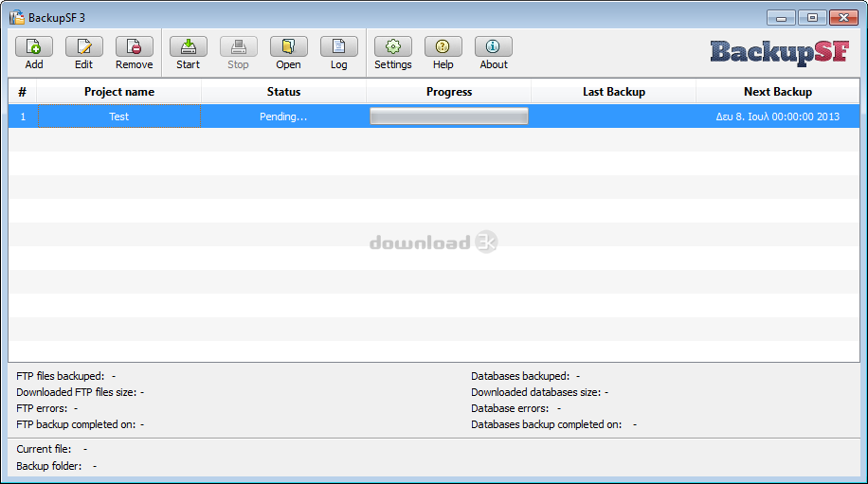Start the backup with the Start icon
This screenshot has height=484, width=868.
point(188,46)
